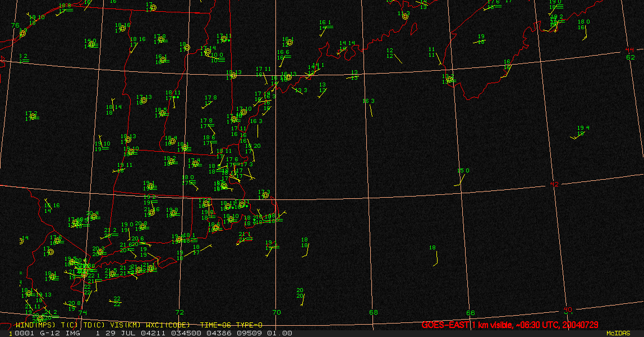Click the McIDAS label in status bar
Screen dimensions: 644x337
coord(618,333)
